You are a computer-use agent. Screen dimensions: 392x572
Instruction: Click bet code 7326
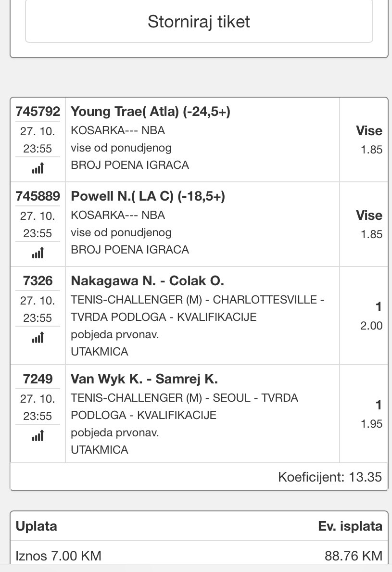click(x=38, y=280)
